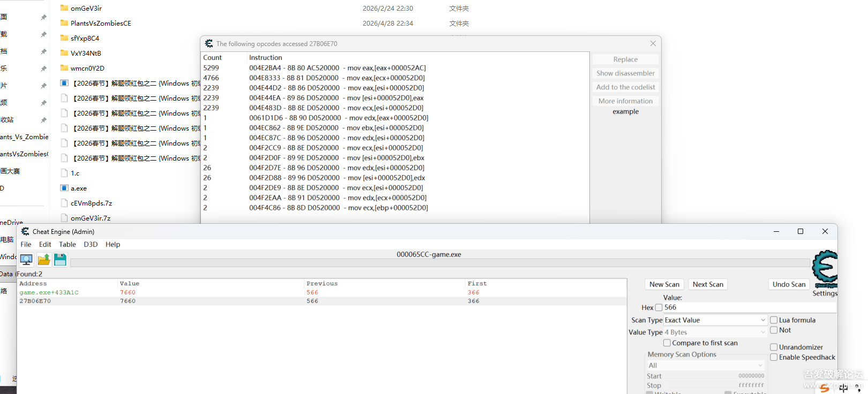The image size is (868, 394).
Task: Close the opcodes accessed window
Action: (x=653, y=43)
